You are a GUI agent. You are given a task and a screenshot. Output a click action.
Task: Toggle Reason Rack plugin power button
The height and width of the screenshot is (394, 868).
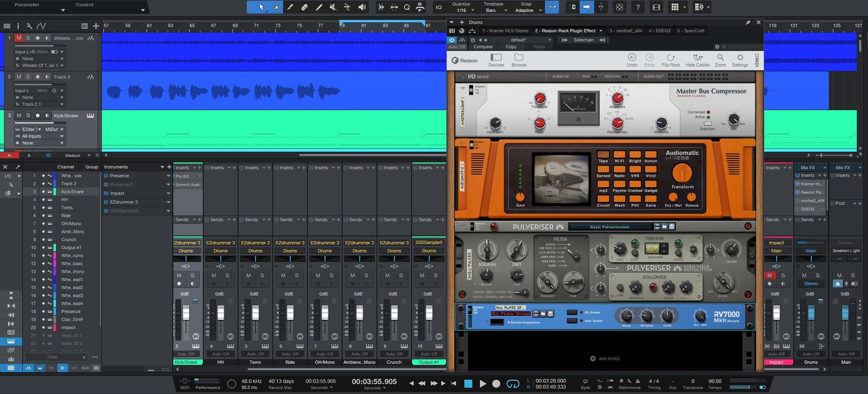pyautogui.click(x=451, y=40)
